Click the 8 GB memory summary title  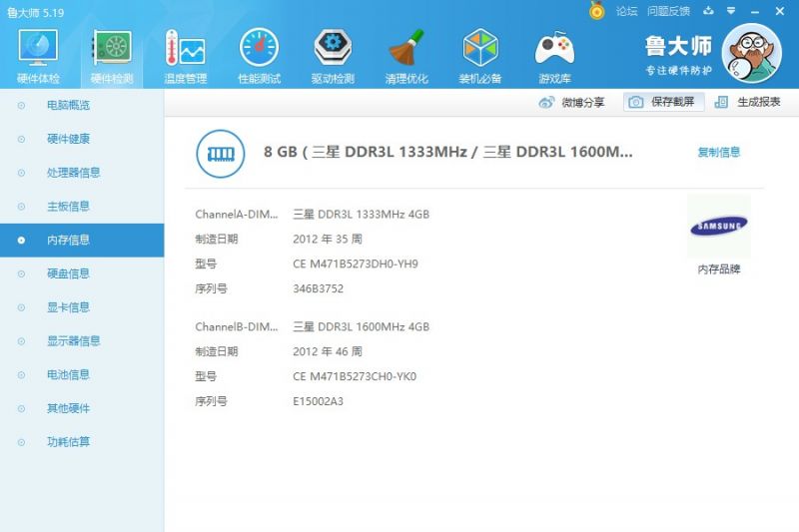[447, 152]
